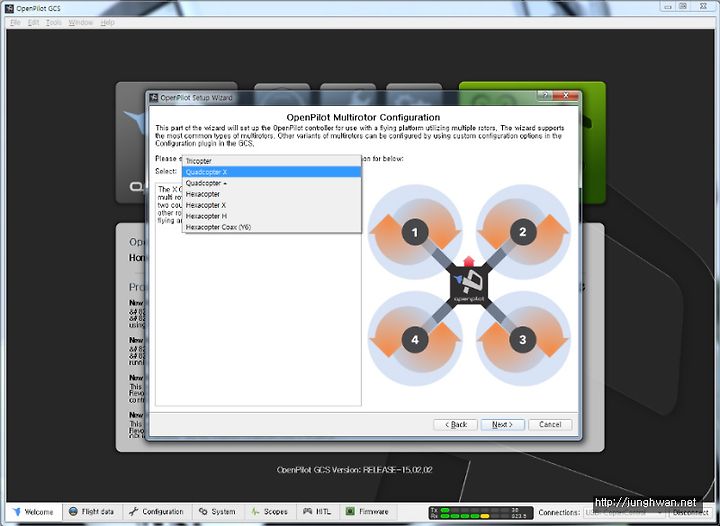This screenshot has width=720, height=526.
Task: Cancel the OpenPilot Setup Wizard
Action: point(550,425)
